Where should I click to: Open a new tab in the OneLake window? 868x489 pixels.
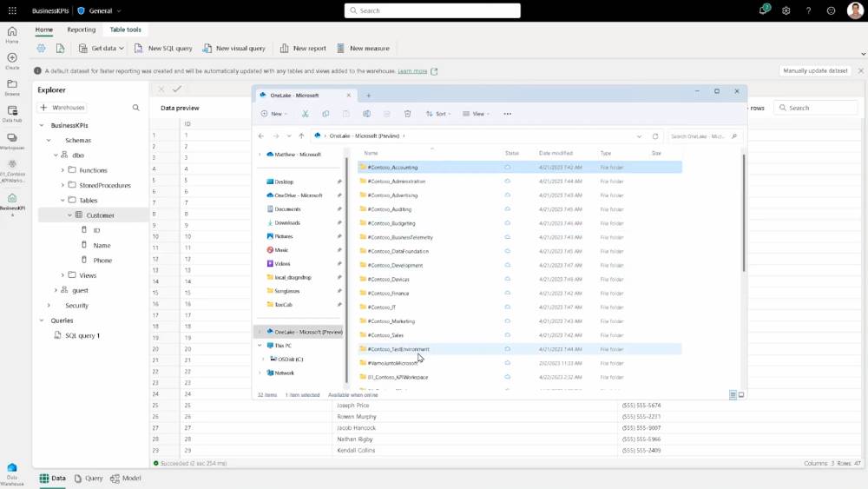pyautogui.click(x=369, y=96)
